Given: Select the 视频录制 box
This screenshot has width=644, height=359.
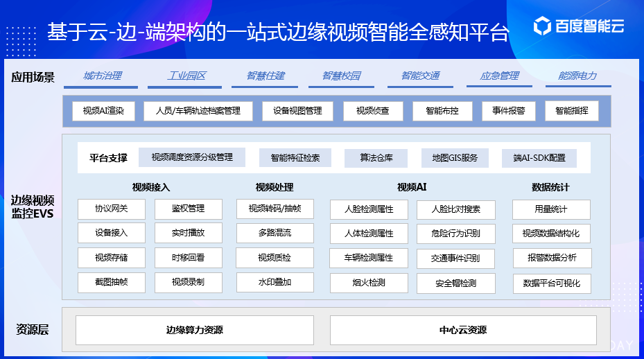Looking at the screenshot, I should point(188,282).
